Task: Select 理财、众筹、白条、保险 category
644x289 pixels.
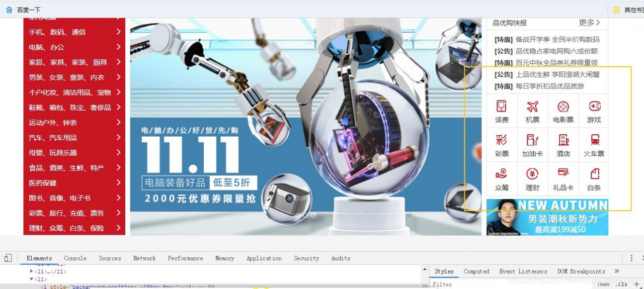Action: pos(66,228)
